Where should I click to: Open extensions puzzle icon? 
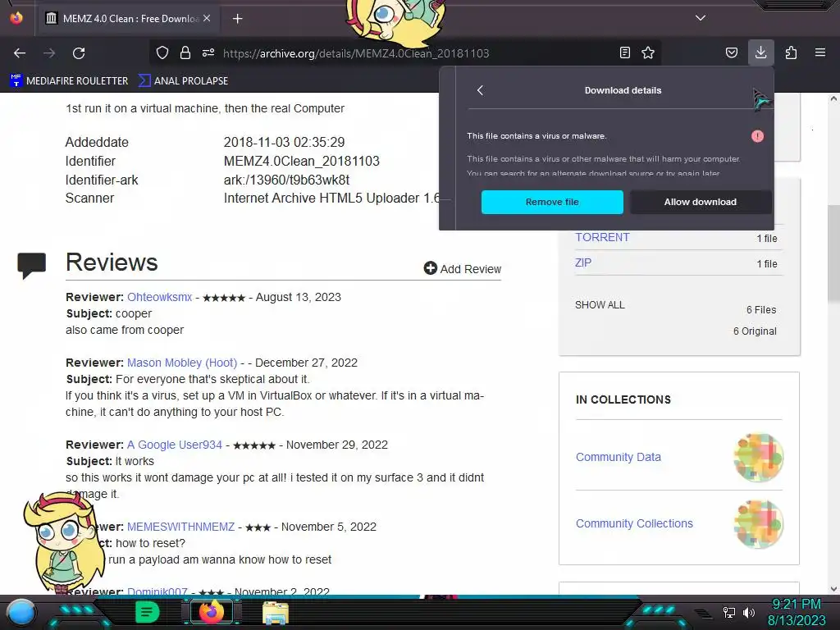(791, 52)
